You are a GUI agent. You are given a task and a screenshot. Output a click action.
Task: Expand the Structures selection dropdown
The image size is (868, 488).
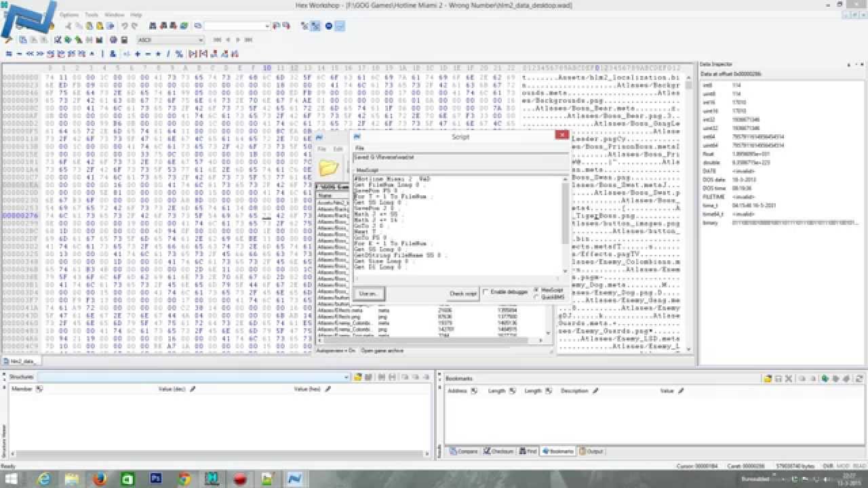(347, 377)
